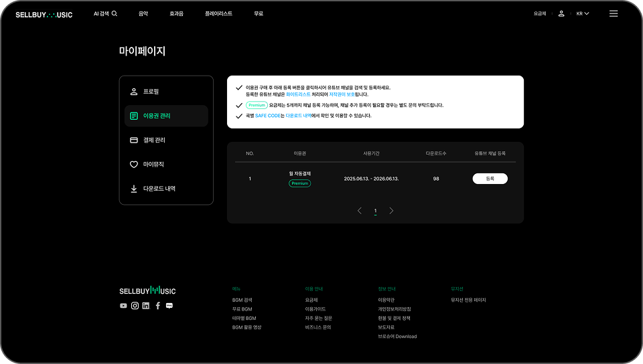
Task: Click the 등록 button for YouTube channel
Action: pos(490,179)
